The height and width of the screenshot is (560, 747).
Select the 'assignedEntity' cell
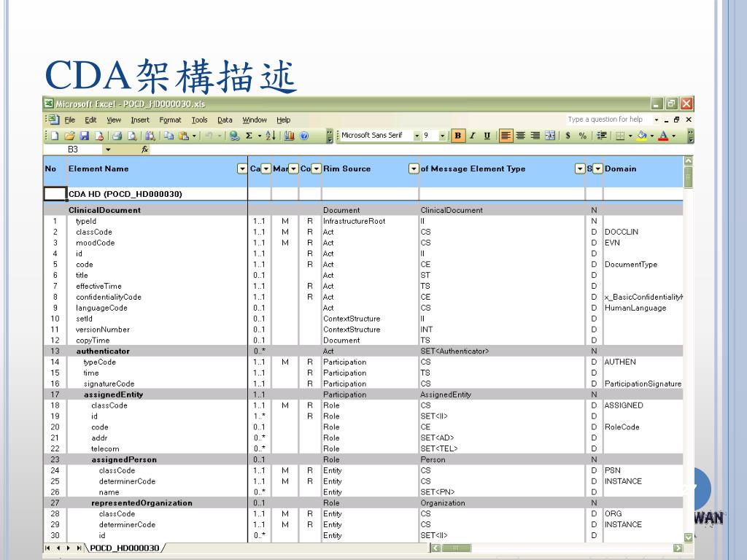158,394
